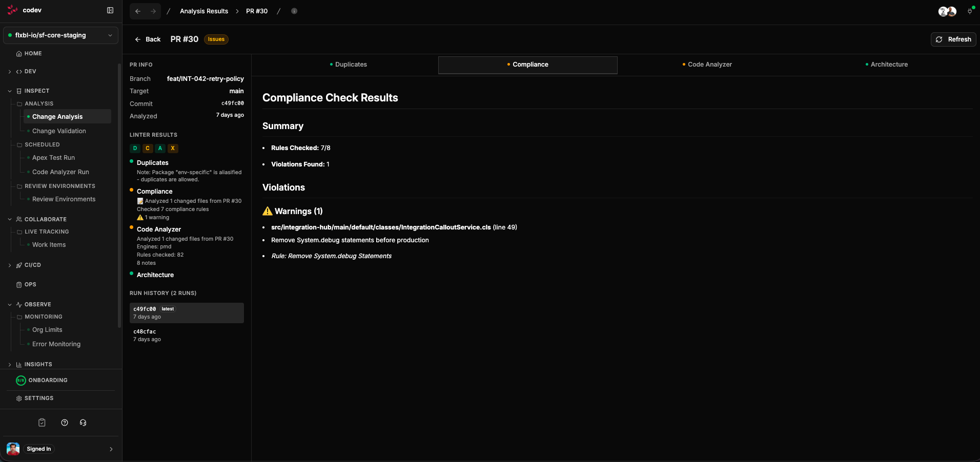Click the support headset icon
Screen dimensions: 980x462
coord(83,423)
